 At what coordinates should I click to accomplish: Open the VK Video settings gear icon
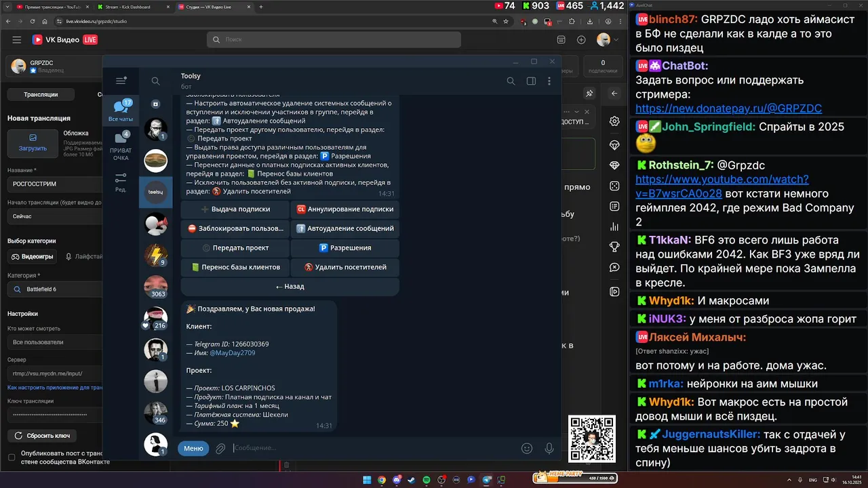point(614,121)
